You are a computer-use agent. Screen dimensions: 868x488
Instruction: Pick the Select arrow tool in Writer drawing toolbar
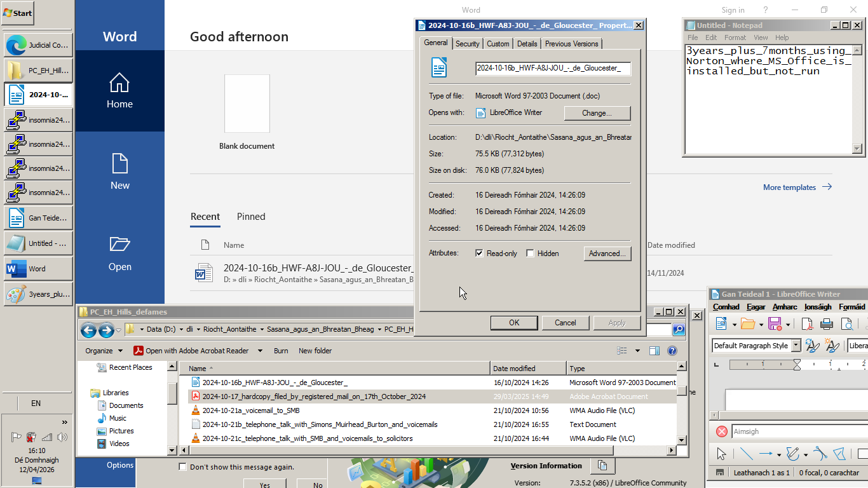click(x=721, y=454)
